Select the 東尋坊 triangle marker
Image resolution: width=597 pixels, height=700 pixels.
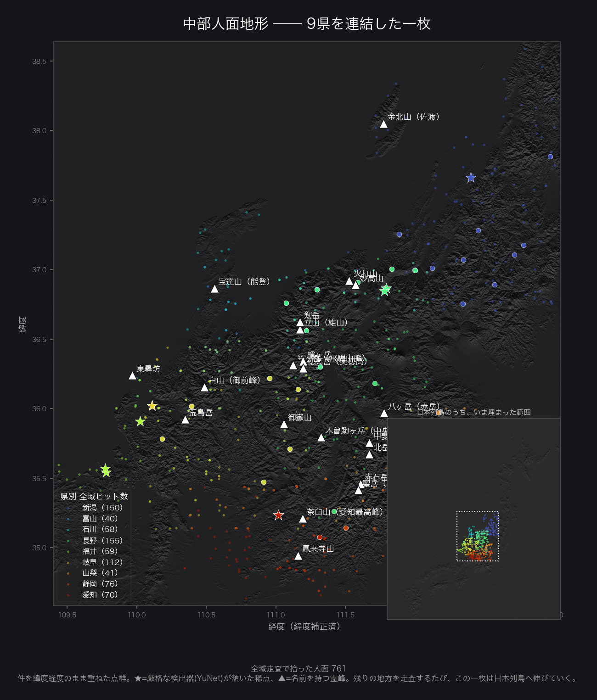[x=133, y=376]
